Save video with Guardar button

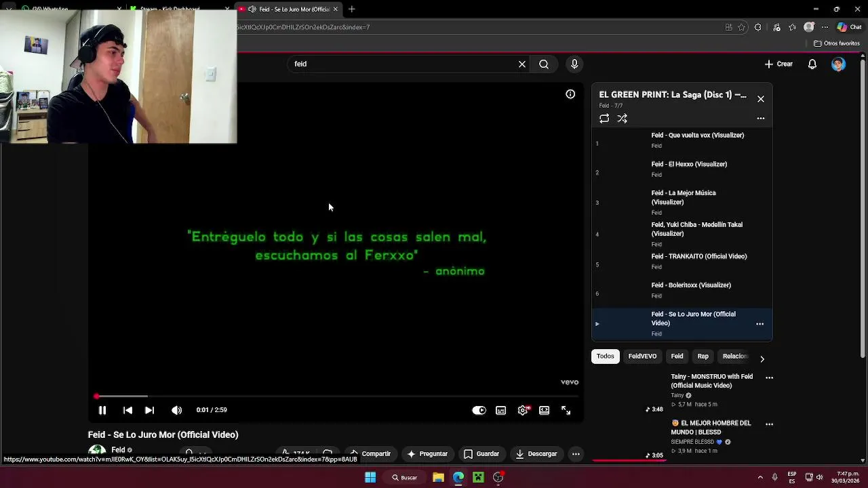click(481, 454)
